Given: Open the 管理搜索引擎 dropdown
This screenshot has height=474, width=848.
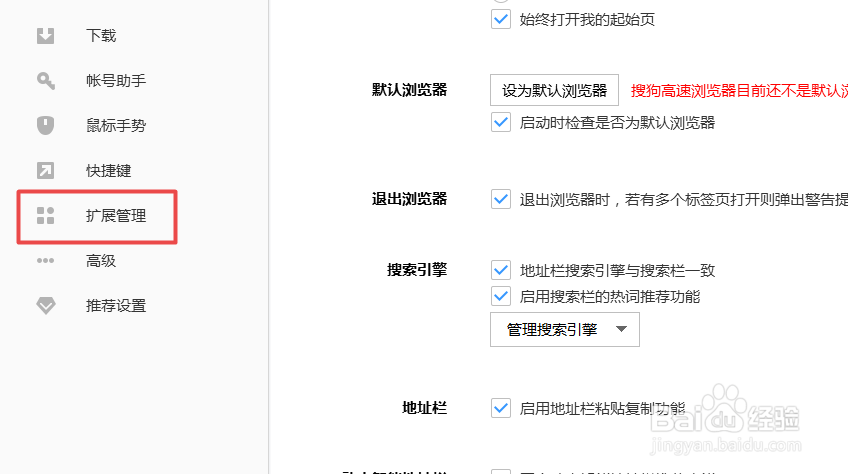Looking at the screenshot, I should pos(565,330).
